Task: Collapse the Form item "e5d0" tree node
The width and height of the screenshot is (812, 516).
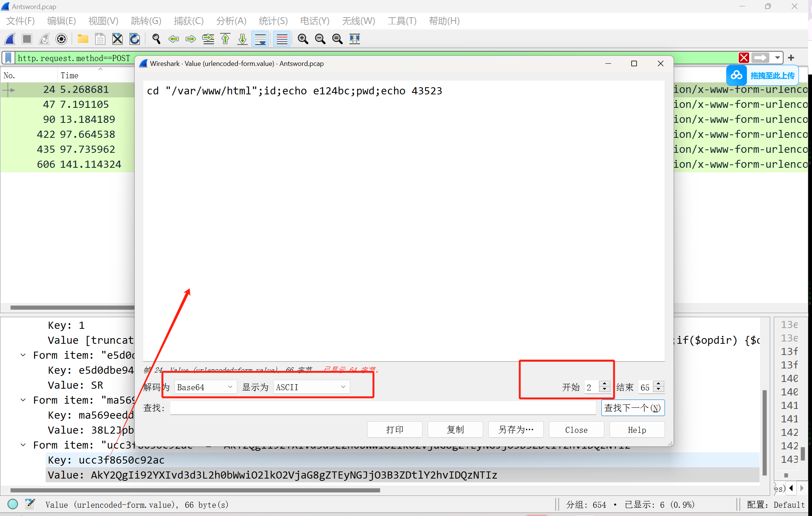Action: (x=23, y=355)
